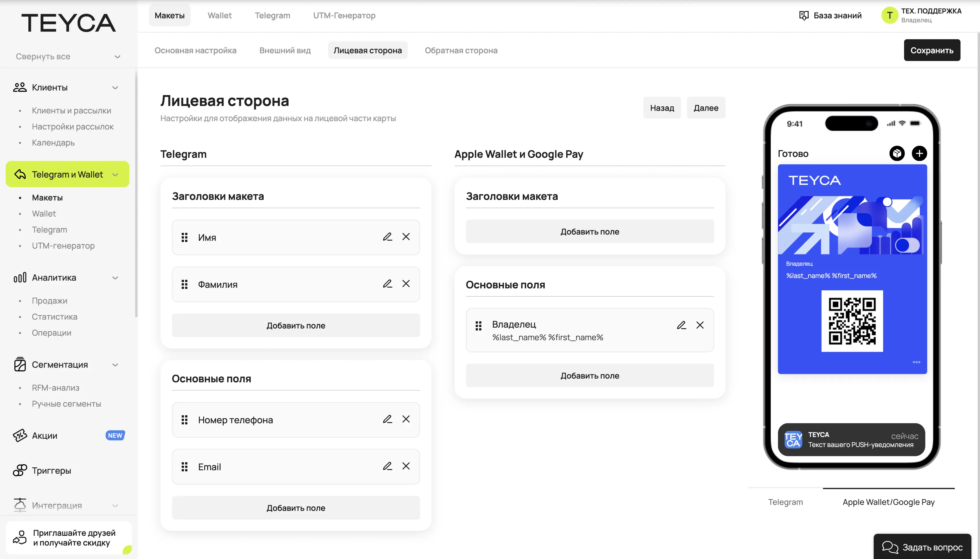Click the drag handle on the Владелец field

[478, 325]
